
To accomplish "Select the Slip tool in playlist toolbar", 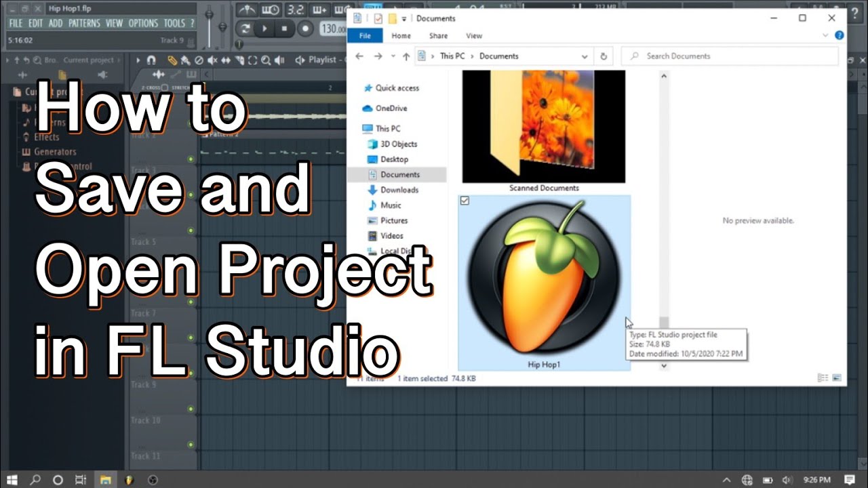I will pyautogui.click(x=226, y=60).
